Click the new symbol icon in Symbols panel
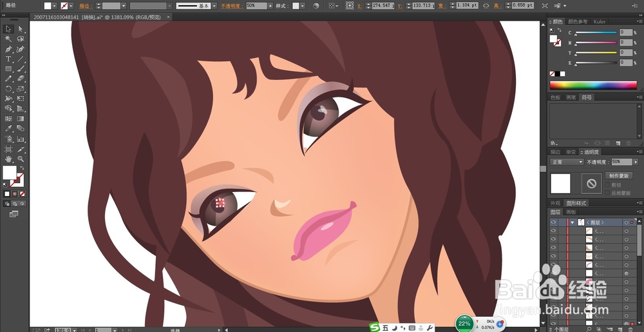The image size is (644, 332). (618, 143)
